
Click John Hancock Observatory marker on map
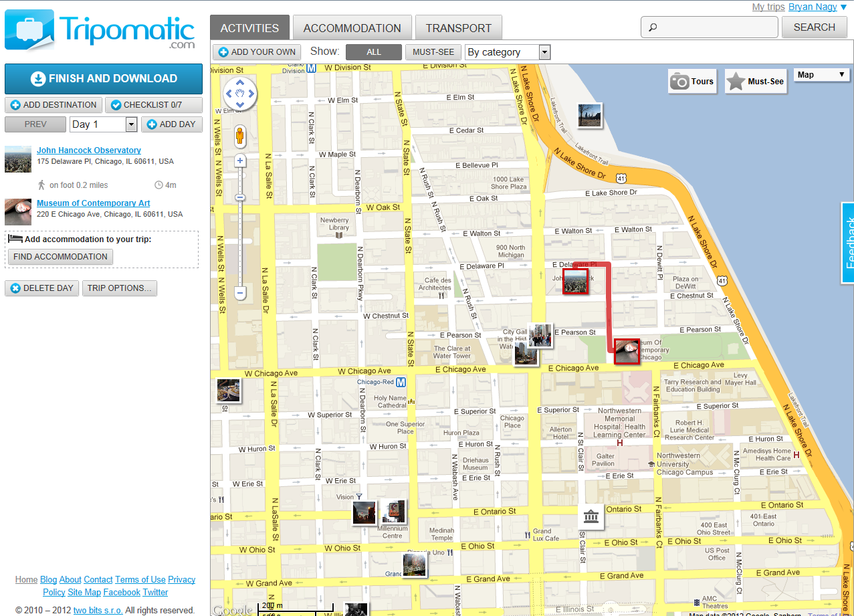[x=575, y=281]
